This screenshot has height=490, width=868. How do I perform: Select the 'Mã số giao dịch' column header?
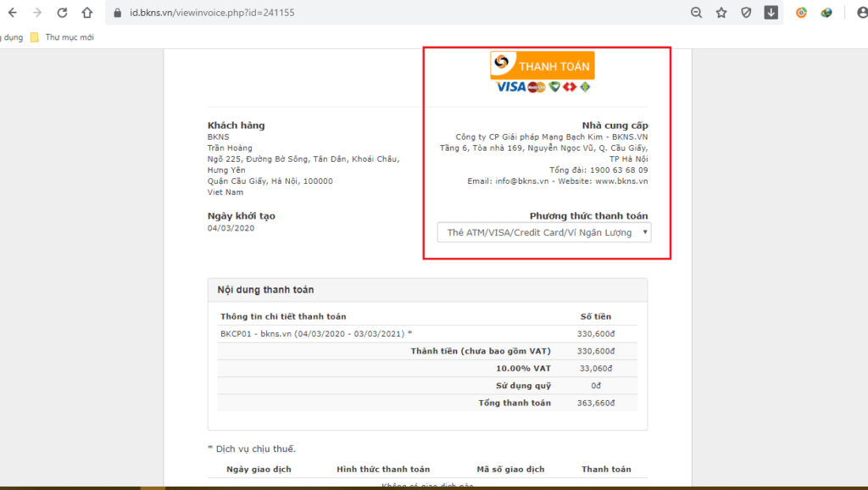point(510,470)
